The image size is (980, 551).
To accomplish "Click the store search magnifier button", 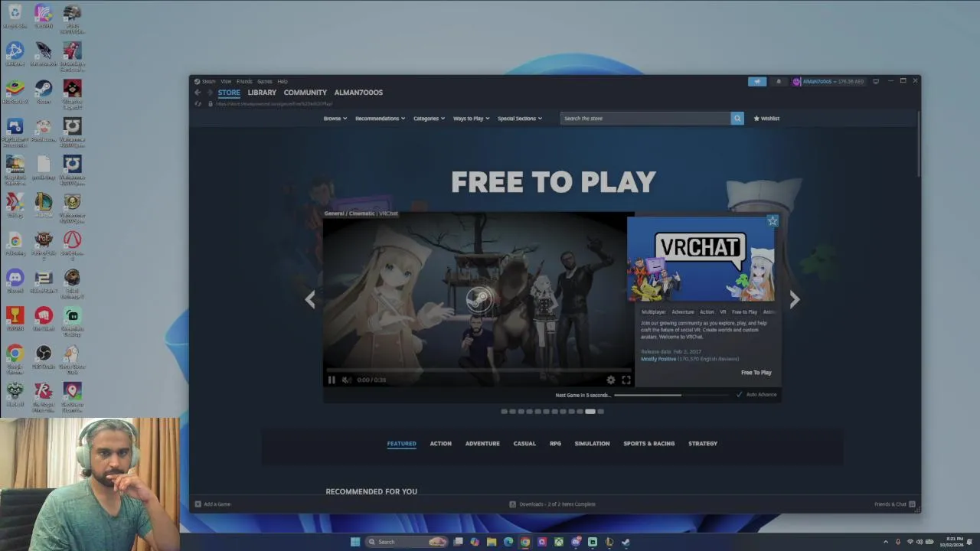I will pos(737,119).
